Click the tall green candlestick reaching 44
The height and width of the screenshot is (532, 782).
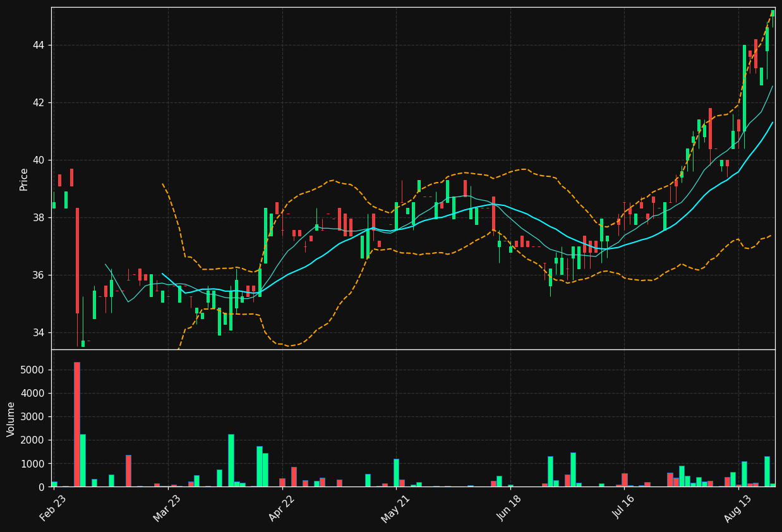point(744,88)
